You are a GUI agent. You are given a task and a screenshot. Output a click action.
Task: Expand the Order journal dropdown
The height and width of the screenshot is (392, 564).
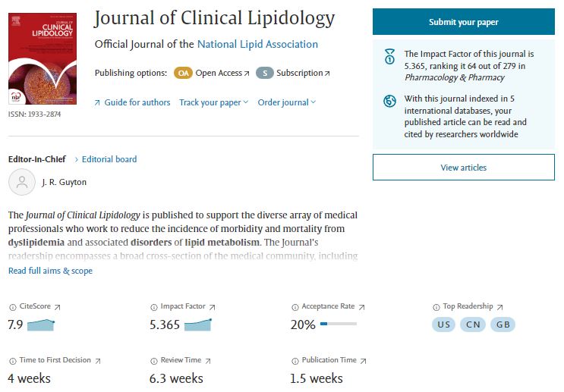point(286,102)
